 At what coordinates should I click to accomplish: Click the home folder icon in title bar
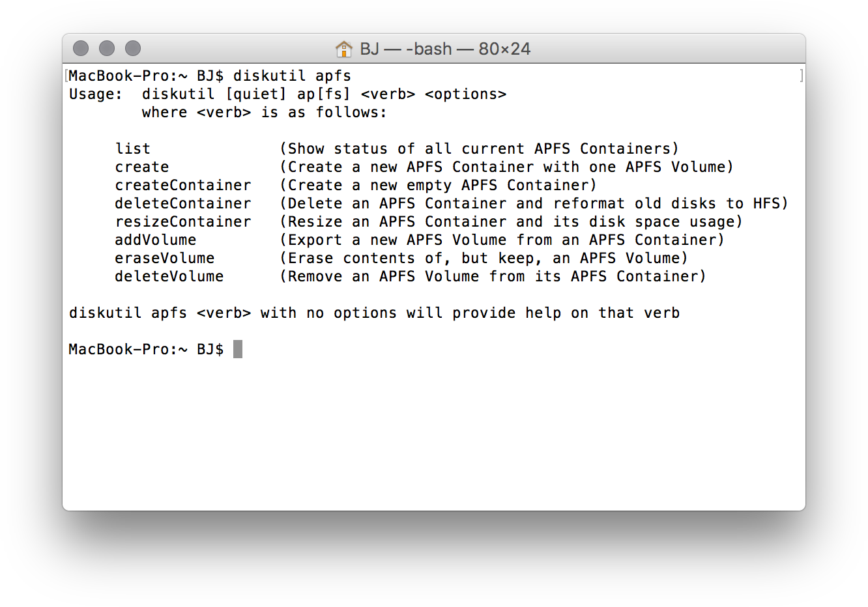(343, 49)
